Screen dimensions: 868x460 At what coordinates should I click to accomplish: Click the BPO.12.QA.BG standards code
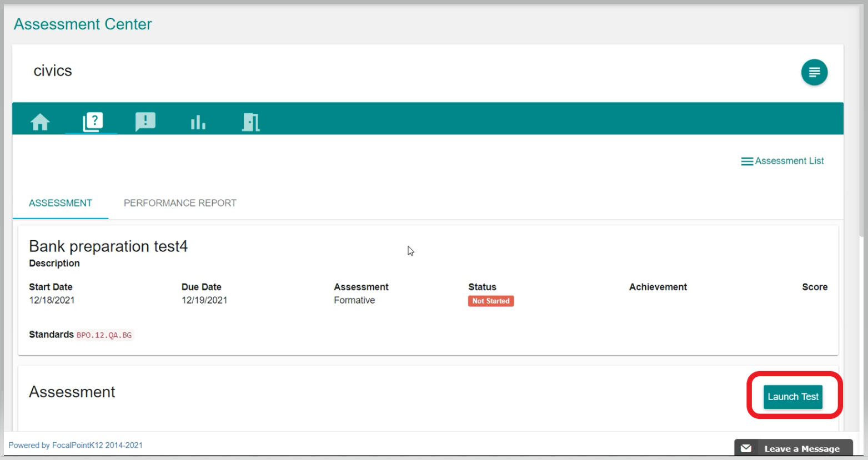coord(104,335)
